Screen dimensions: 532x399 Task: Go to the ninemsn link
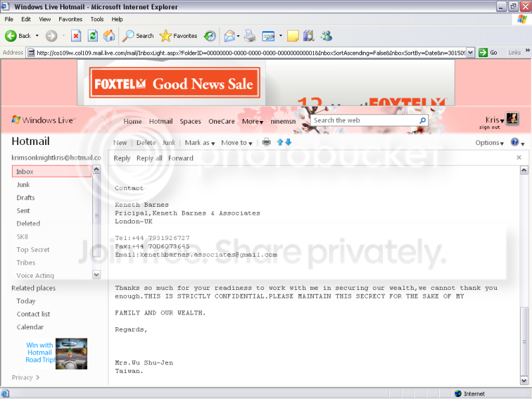283,122
